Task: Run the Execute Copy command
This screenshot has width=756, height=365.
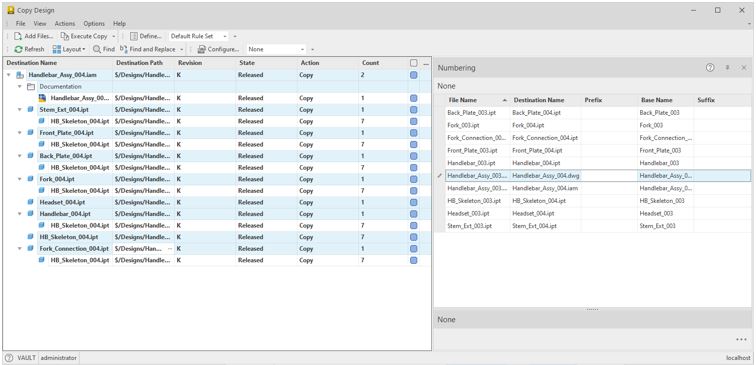Action: pos(84,36)
